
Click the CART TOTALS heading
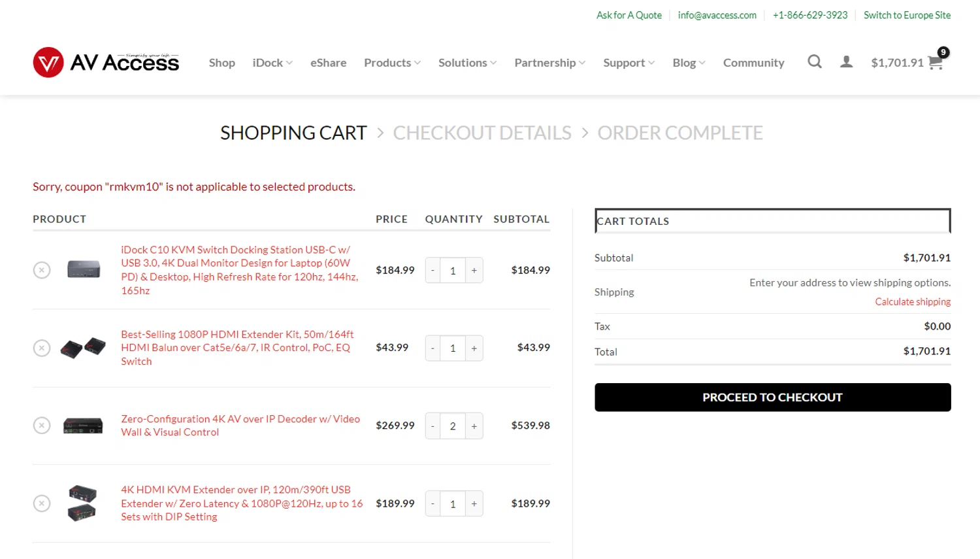pos(632,221)
